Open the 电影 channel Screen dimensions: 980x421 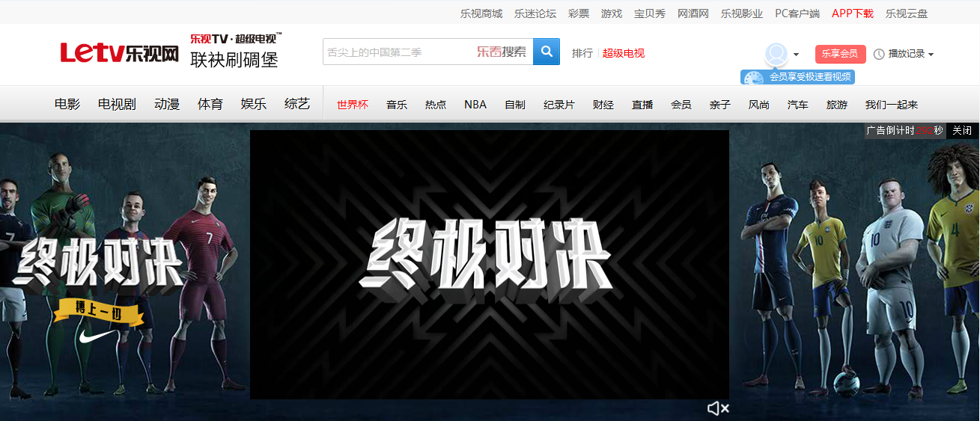67,104
